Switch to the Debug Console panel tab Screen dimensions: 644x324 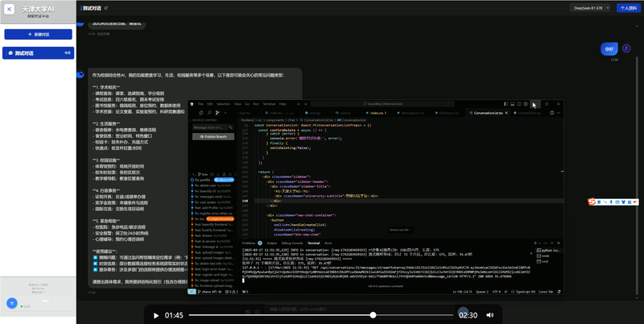tap(292, 243)
